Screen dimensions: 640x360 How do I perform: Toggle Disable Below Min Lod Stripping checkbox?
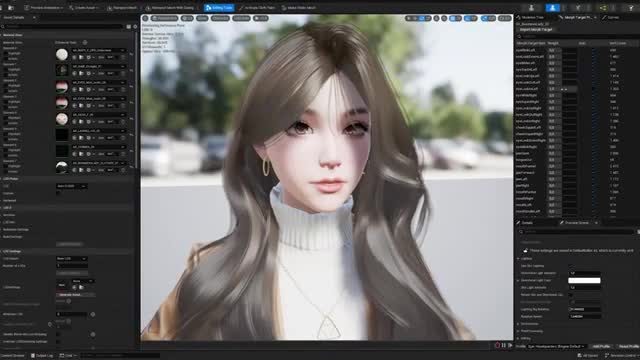(58, 334)
